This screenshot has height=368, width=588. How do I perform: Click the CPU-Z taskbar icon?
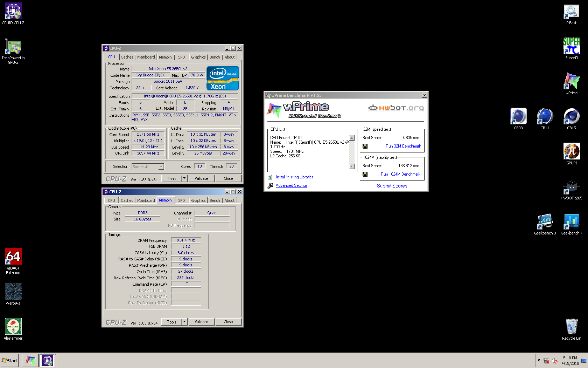point(47,360)
